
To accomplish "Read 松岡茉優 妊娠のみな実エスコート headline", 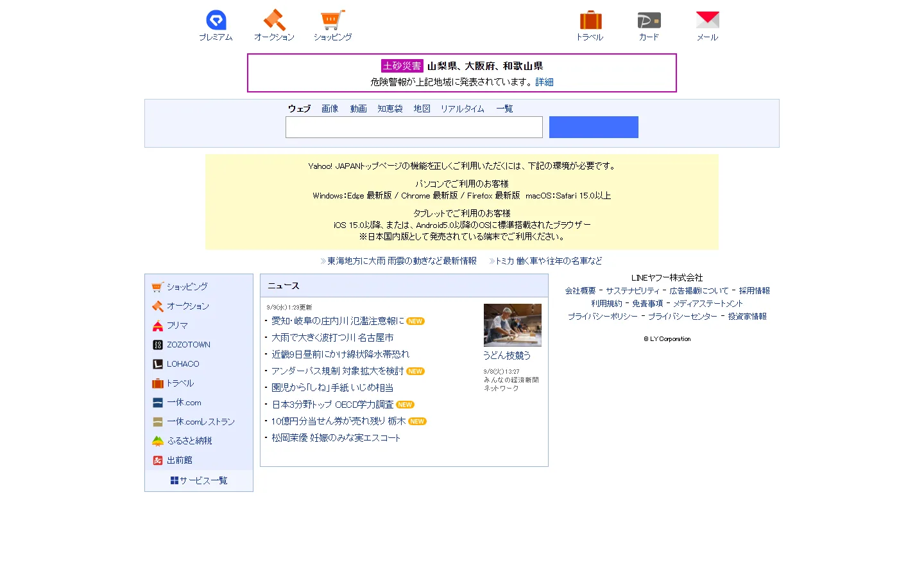I will [x=336, y=437].
